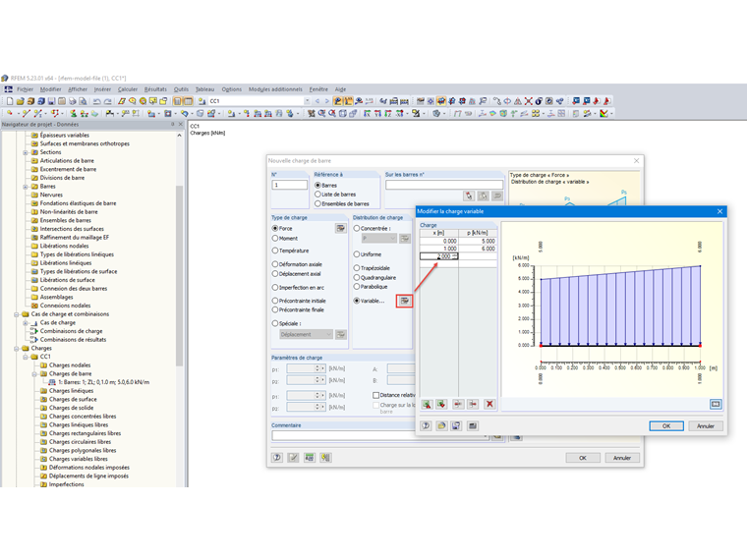Select the Parabolique distribution option
Image resolution: width=747 pixels, height=560 pixels.
click(357, 287)
